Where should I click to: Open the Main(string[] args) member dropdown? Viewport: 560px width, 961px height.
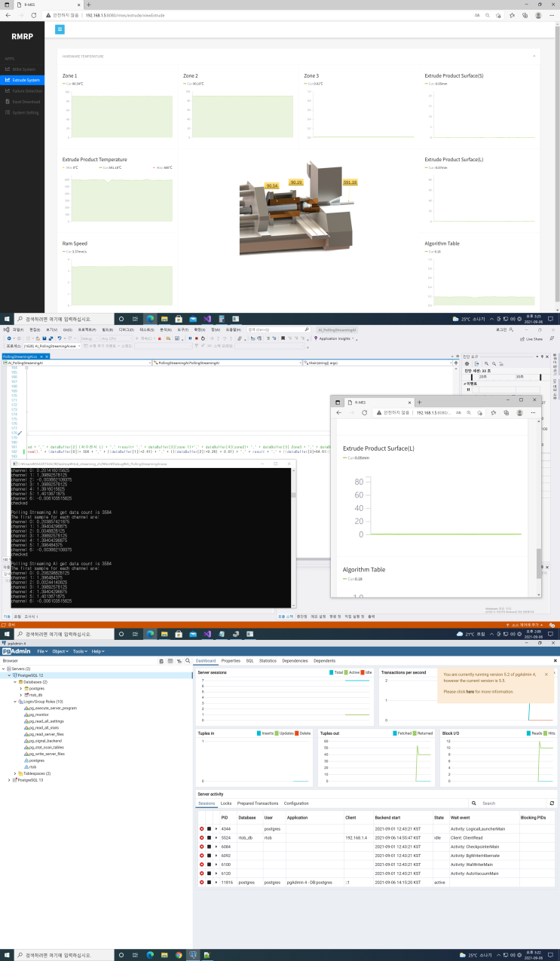(377, 363)
